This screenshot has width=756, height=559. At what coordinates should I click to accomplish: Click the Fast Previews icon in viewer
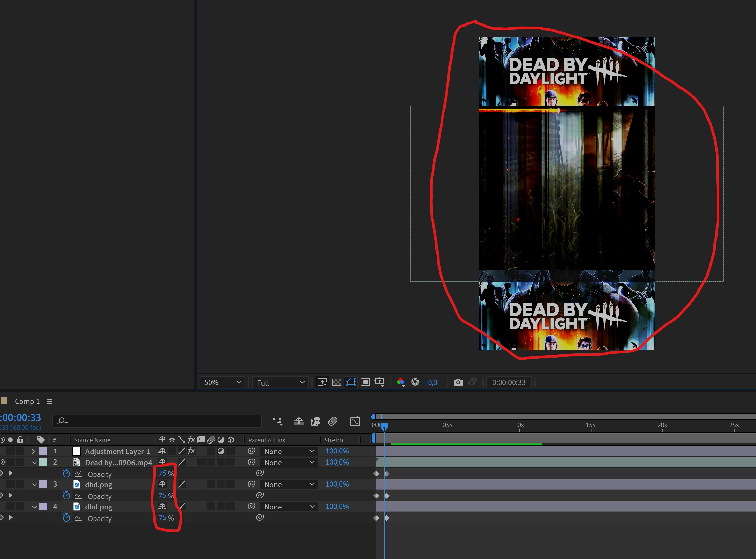(322, 382)
